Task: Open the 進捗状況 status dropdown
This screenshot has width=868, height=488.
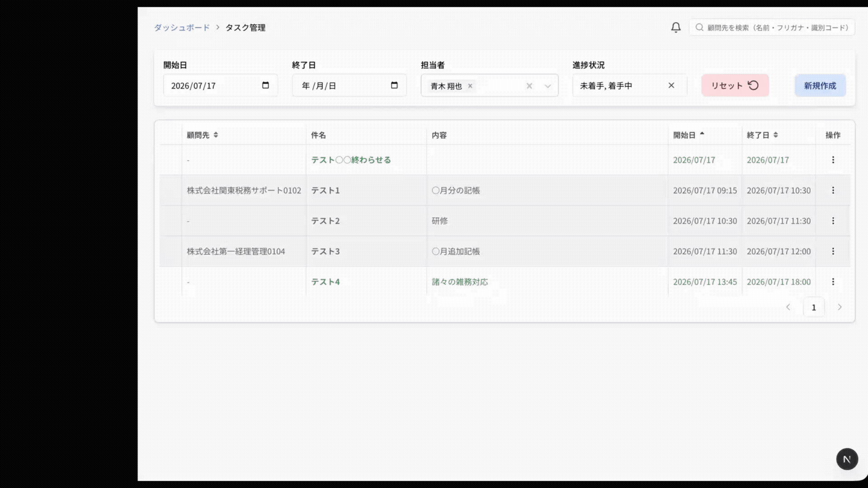Action: click(630, 85)
